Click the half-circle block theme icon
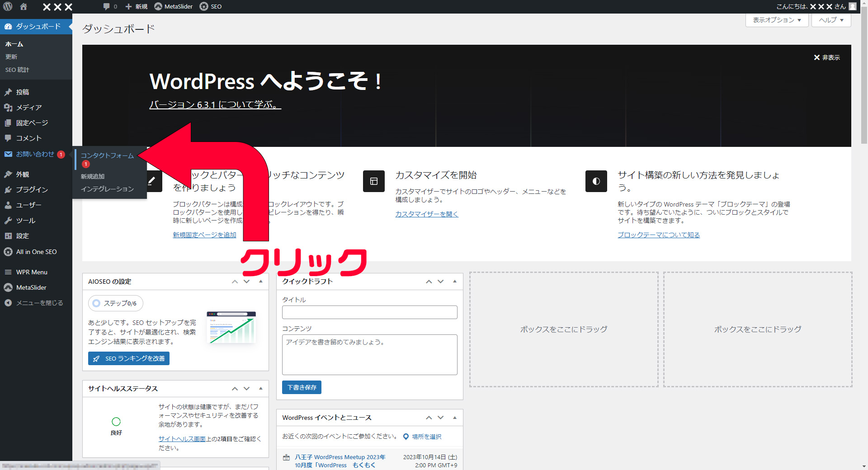This screenshot has width=868, height=470. (596, 181)
